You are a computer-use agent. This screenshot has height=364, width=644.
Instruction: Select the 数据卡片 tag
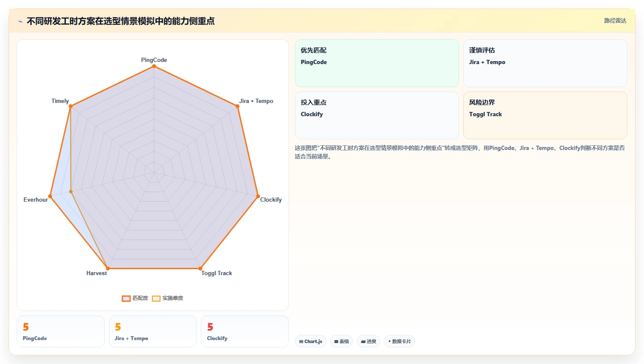click(x=400, y=341)
